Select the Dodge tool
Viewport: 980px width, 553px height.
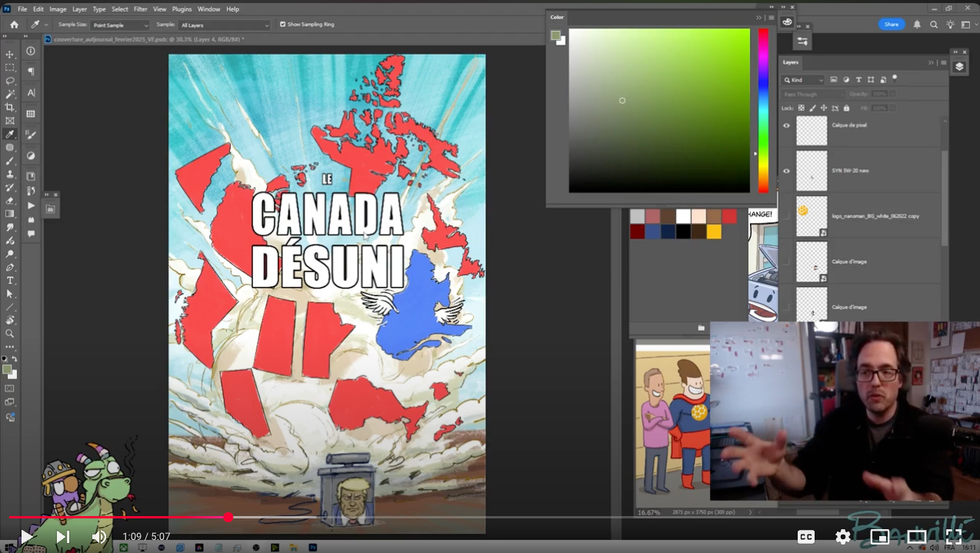pyautogui.click(x=10, y=254)
